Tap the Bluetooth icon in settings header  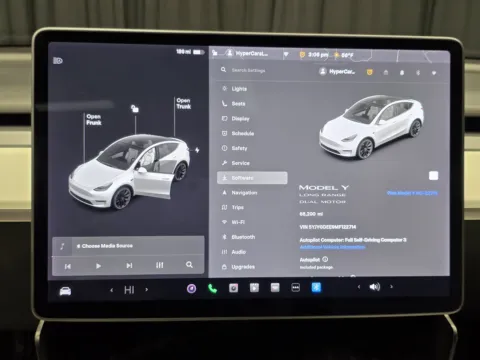[x=418, y=73]
